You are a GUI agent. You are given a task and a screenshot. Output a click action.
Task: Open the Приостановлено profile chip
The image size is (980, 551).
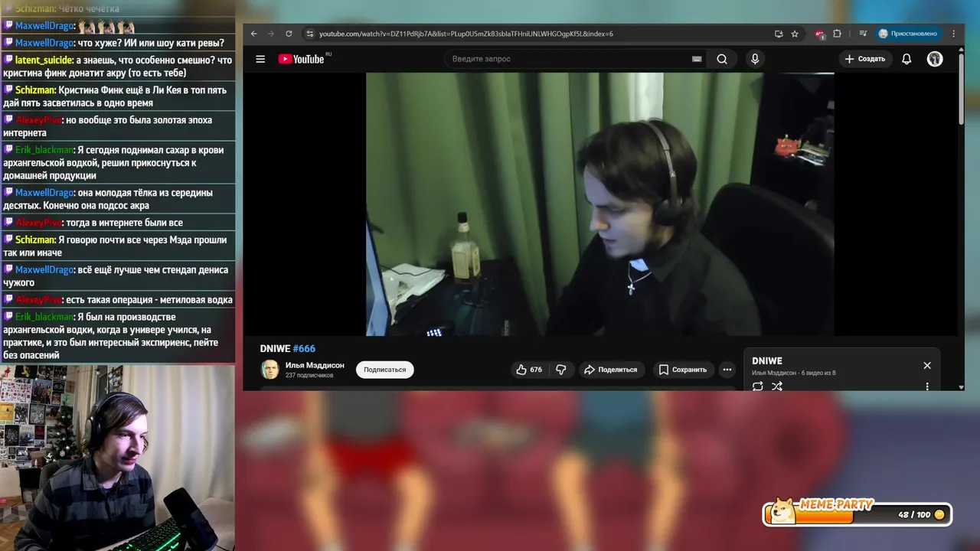[908, 34]
